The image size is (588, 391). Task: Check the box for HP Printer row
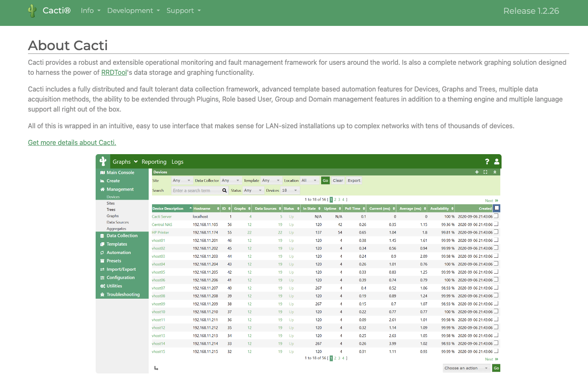point(496,232)
